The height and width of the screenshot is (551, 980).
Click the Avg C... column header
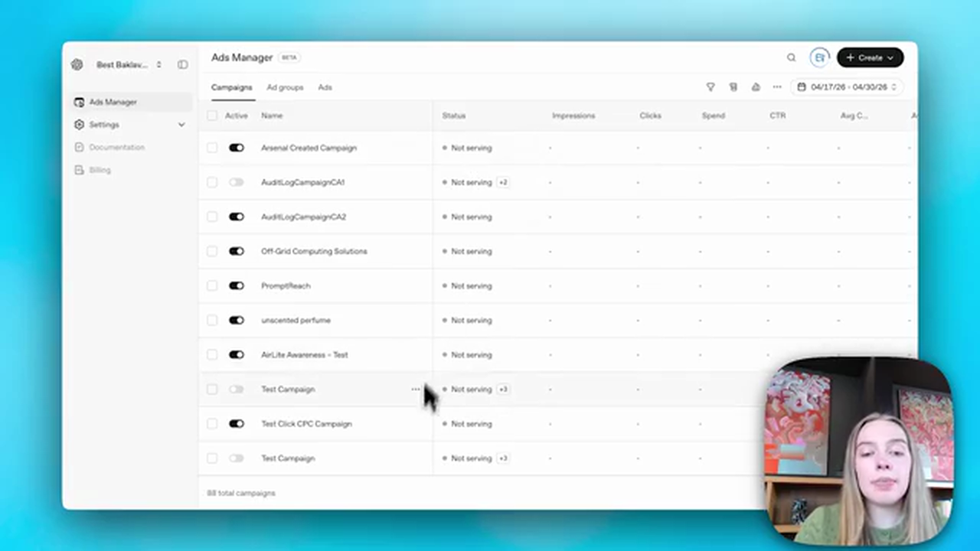(854, 116)
